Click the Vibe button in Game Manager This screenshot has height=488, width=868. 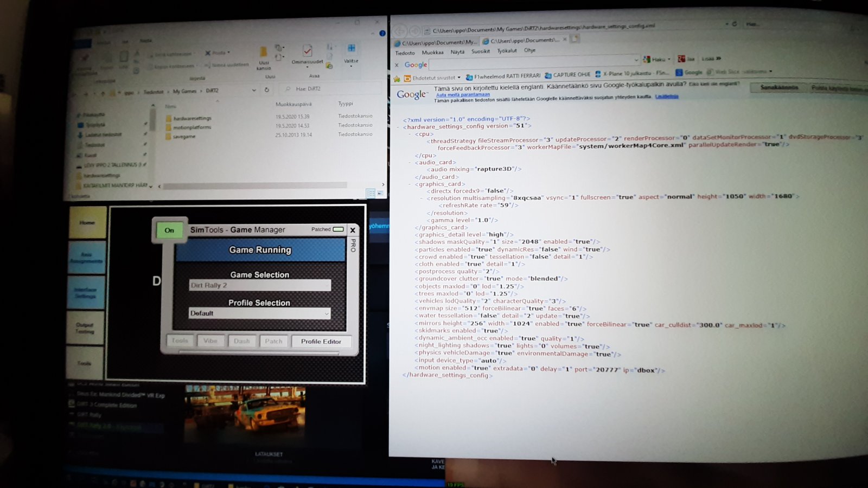point(210,341)
